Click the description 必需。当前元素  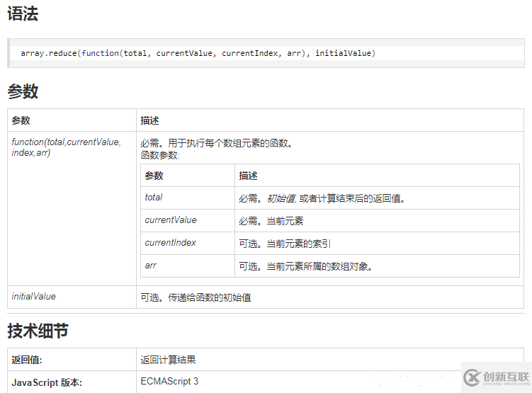coord(271,221)
